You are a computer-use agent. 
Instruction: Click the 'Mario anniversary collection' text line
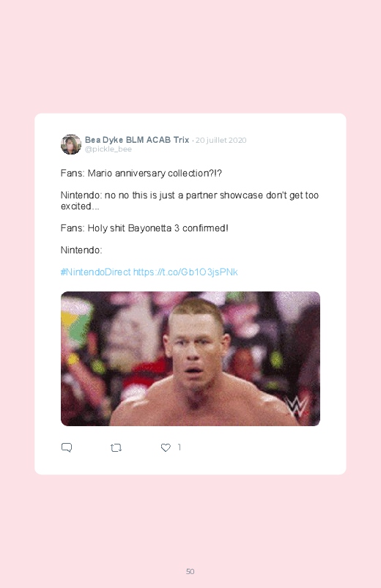(x=141, y=174)
